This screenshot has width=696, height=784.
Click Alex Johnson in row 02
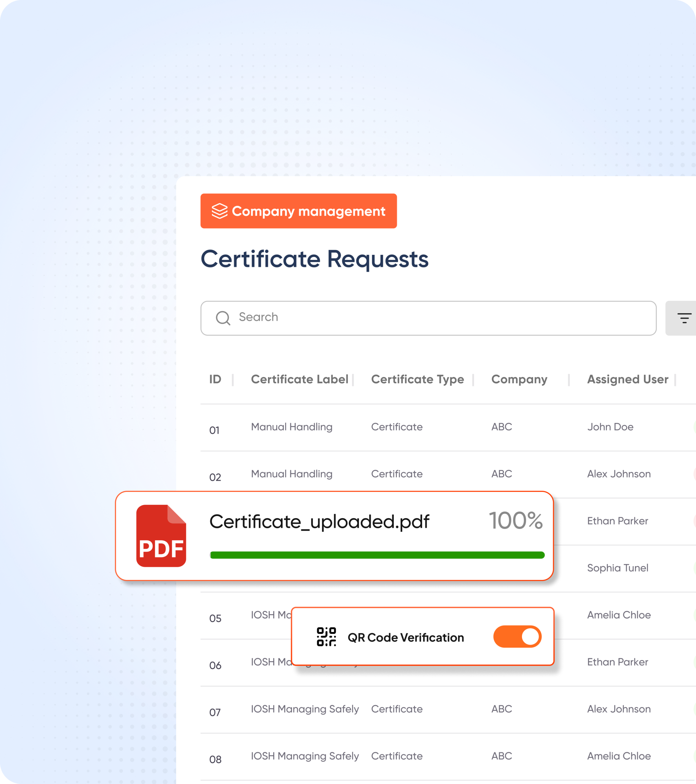point(619,474)
